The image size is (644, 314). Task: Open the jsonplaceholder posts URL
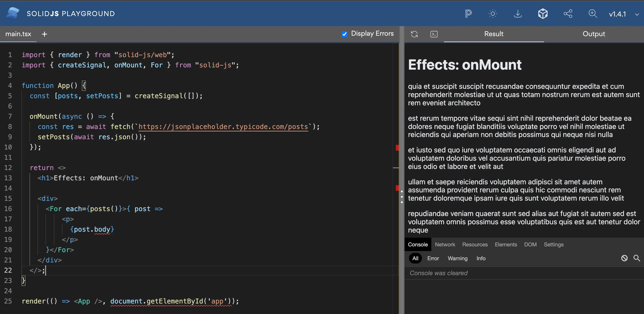point(223,127)
